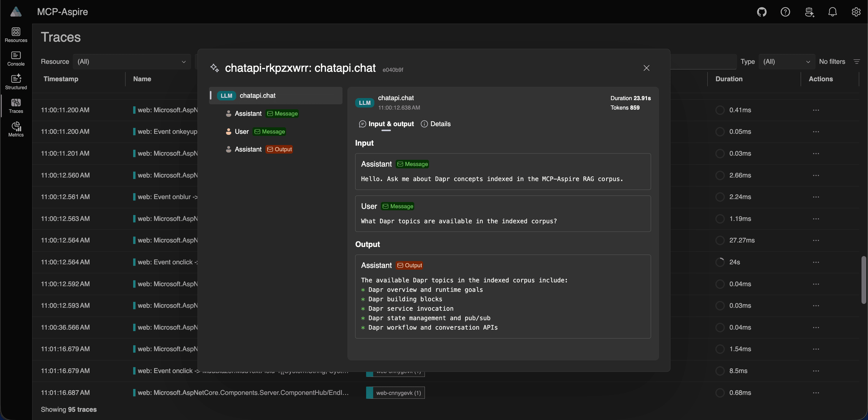Open actions menu for the 27.27ms trace
The height and width of the screenshot is (420, 868).
click(x=816, y=240)
